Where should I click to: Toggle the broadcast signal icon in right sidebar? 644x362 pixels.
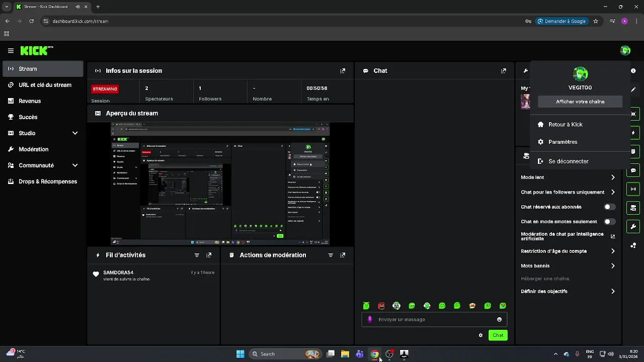[633, 189]
